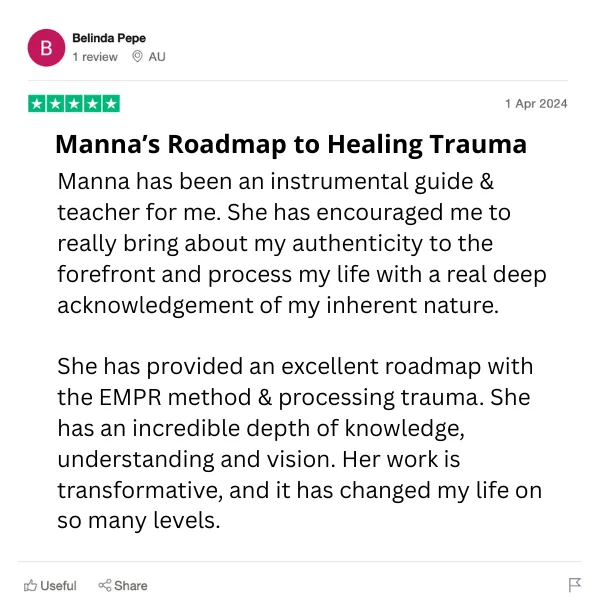
Task: Open Belinda Pepe's reviewer profile name
Action: [x=109, y=38]
